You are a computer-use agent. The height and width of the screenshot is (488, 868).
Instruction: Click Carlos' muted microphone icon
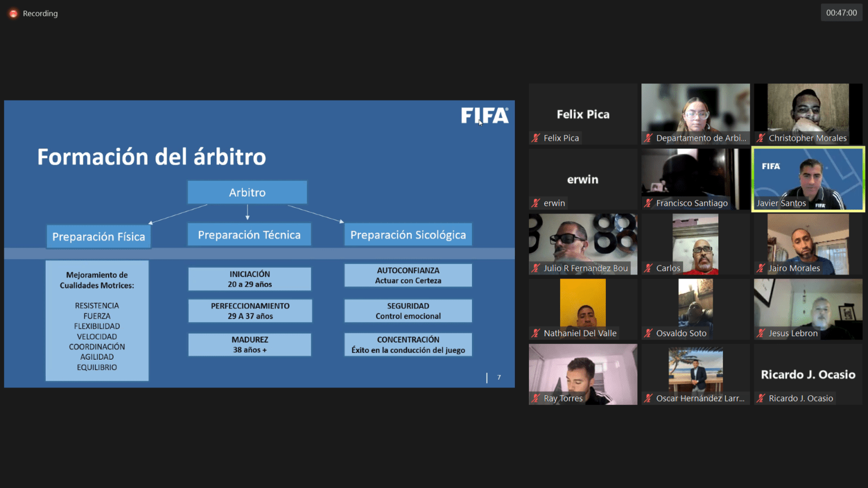click(648, 268)
